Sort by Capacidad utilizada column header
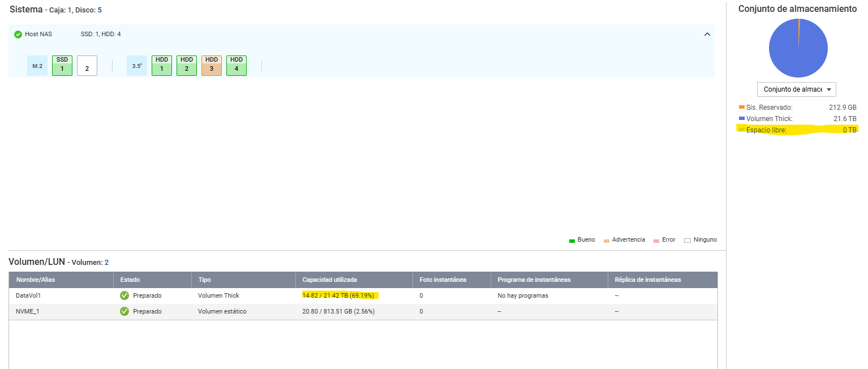The width and height of the screenshot is (868, 369). [x=329, y=280]
